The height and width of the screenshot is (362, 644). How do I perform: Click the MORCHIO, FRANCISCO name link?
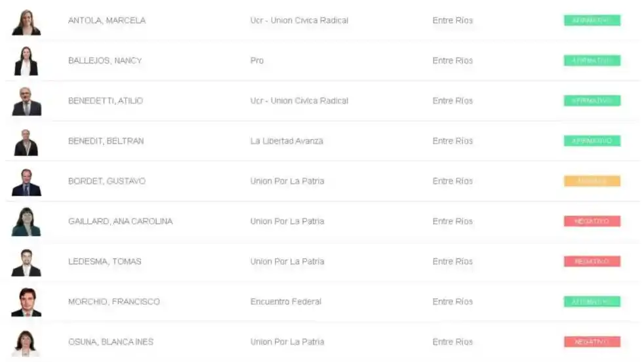[x=114, y=302]
